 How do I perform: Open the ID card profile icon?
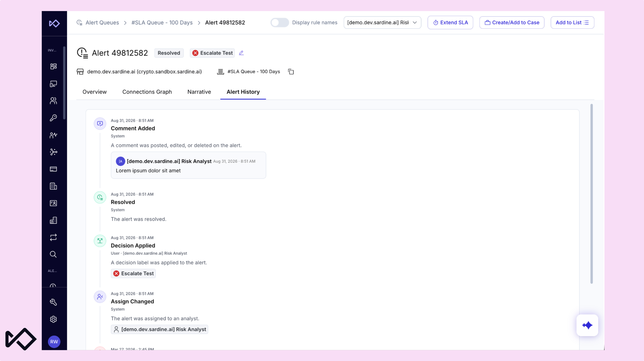53,203
